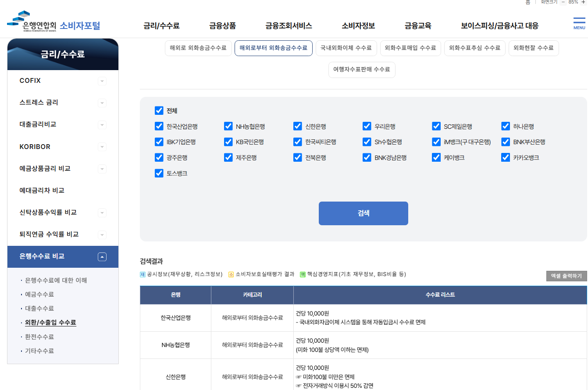Click the Korea Federation of Banks logo
Viewport: 588px width, 390px height.
[32, 22]
